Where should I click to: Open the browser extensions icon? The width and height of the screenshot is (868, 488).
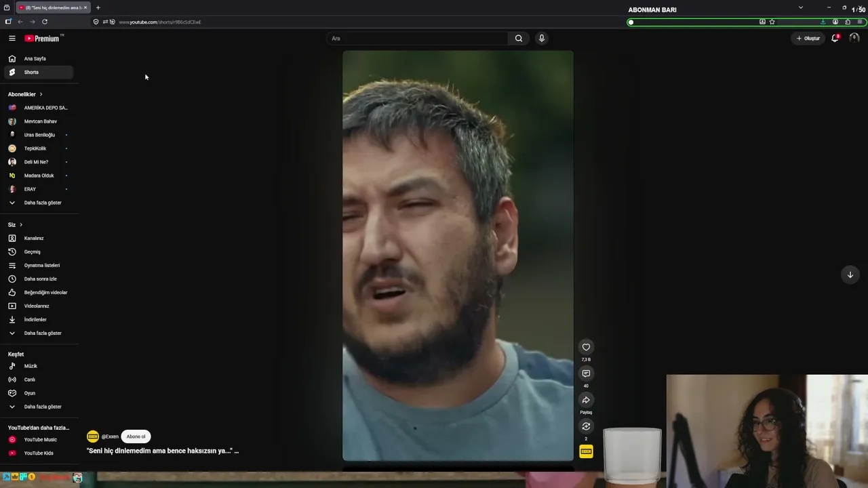848,22
